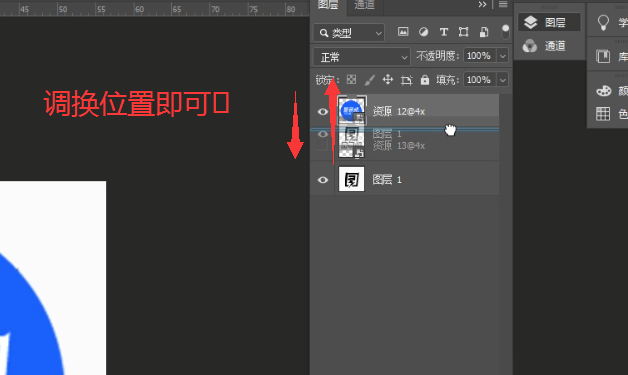Filter layers by shape layer icon

coord(463,32)
